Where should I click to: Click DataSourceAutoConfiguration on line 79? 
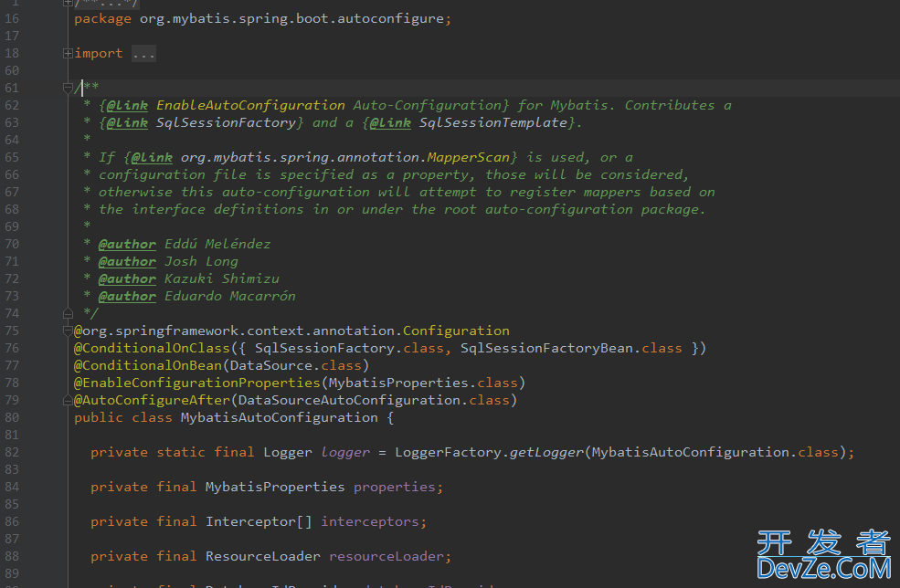pyautogui.click(x=349, y=400)
